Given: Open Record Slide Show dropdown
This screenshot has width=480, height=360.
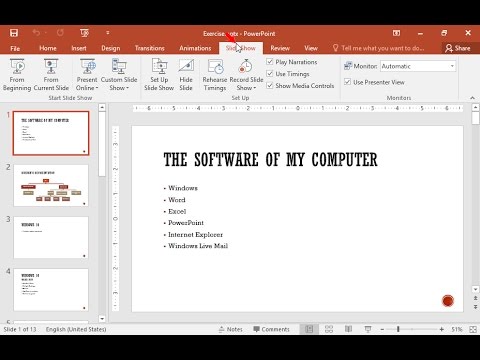Looking at the screenshot, I should tap(246, 75).
